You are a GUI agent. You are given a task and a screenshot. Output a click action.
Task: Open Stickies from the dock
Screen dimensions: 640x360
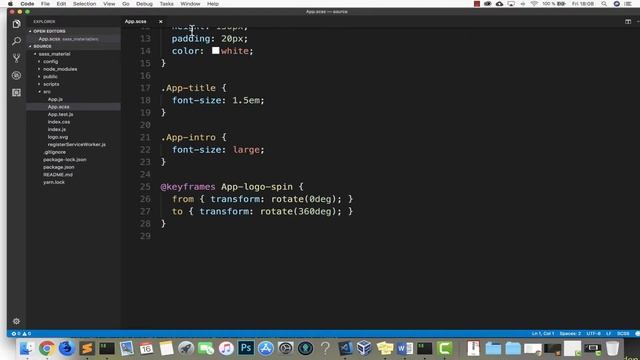[x=384, y=348]
